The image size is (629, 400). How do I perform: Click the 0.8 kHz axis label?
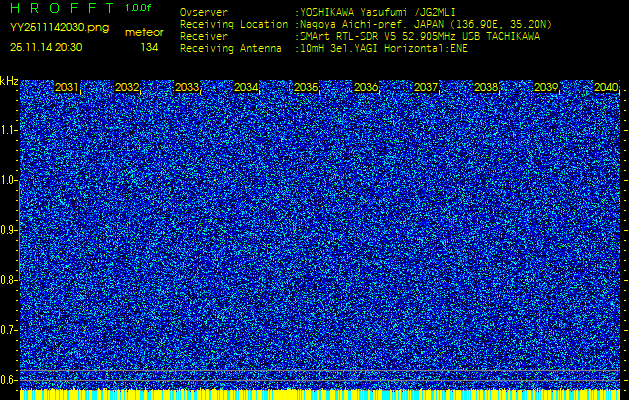pyautogui.click(x=8, y=280)
